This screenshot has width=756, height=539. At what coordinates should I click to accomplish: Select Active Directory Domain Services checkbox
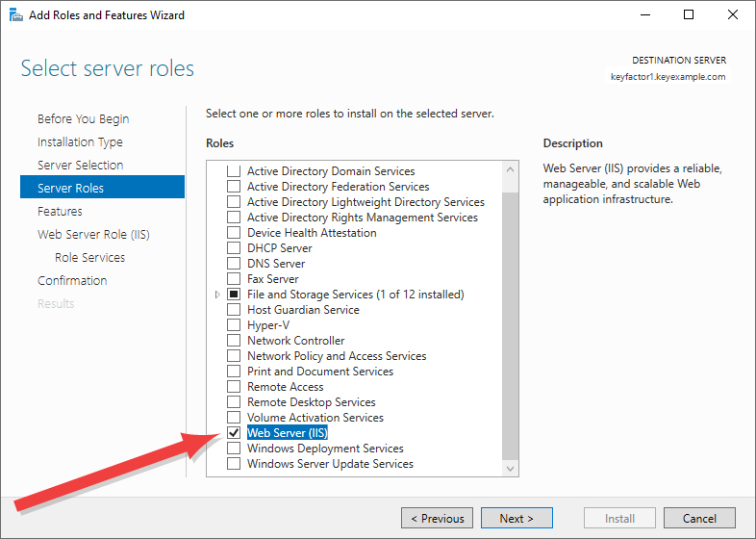234,170
